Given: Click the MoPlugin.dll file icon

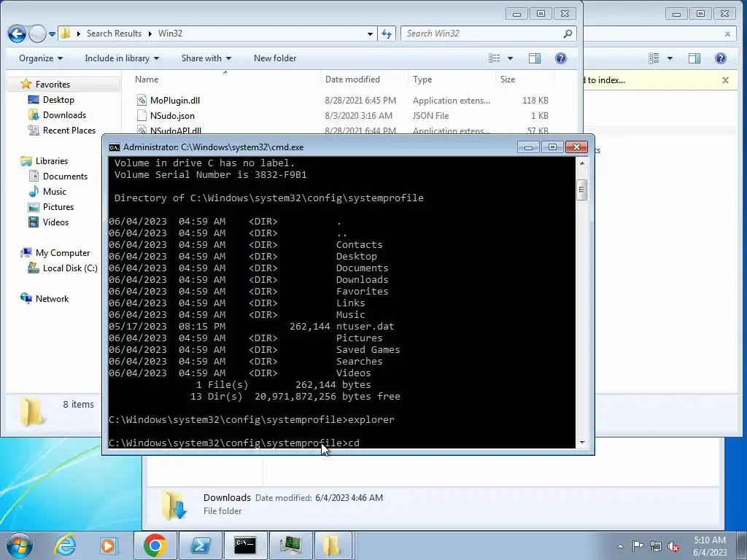Looking at the screenshot, I should tap(142, 101).
